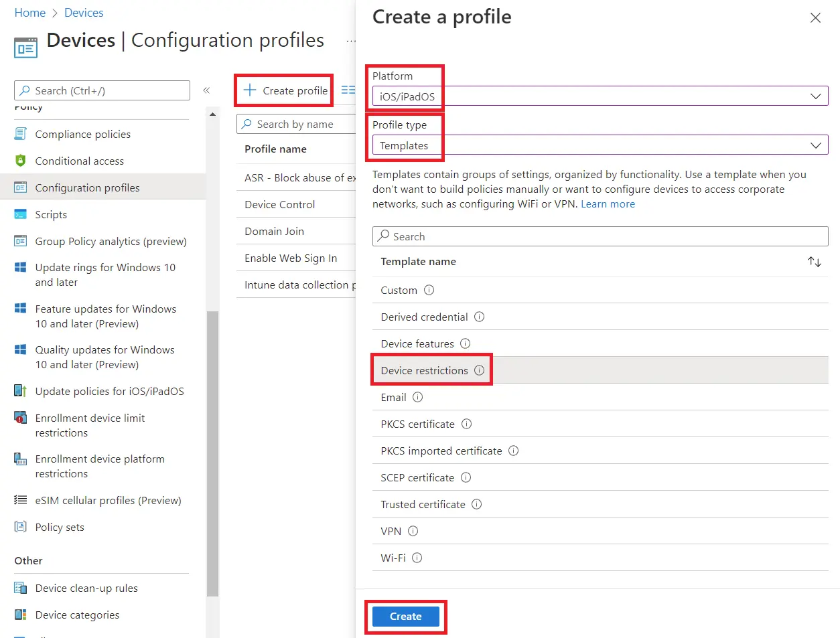Click the info icon next to VPN
The height and width of the screenshot is (638, 840).
(x=413, y=531)
